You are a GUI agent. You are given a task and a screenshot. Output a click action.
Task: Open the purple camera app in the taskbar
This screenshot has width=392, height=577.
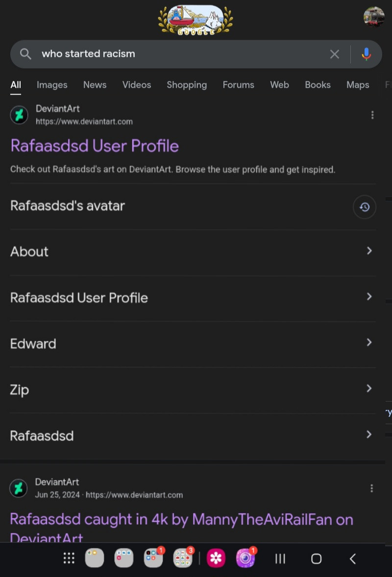point(245,558)
